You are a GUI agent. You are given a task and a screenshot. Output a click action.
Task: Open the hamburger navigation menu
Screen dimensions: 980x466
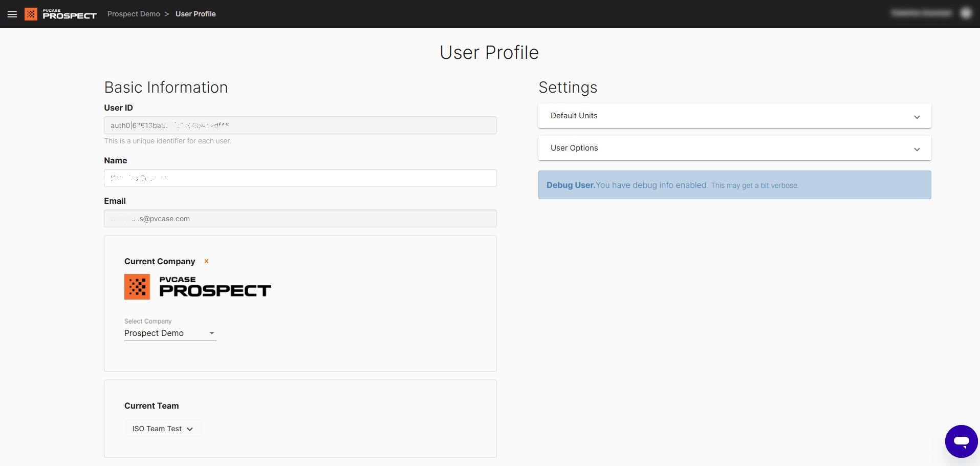[12, 14]
